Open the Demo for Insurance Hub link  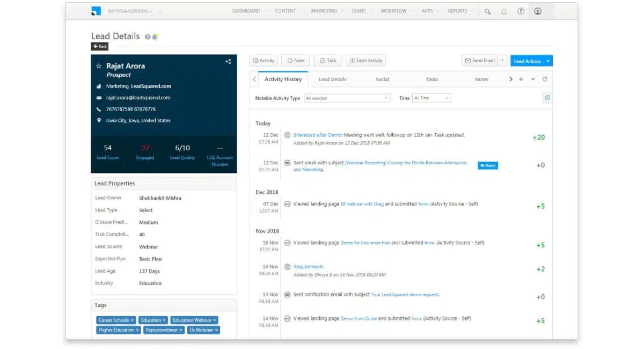tap(365, 243)
